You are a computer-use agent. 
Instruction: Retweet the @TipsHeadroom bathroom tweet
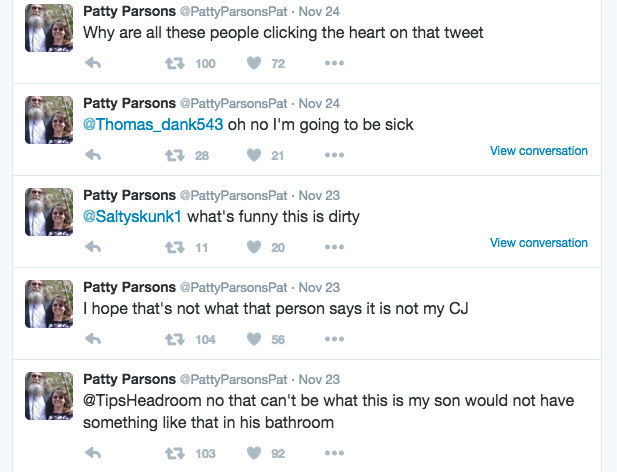click(174, 453)
